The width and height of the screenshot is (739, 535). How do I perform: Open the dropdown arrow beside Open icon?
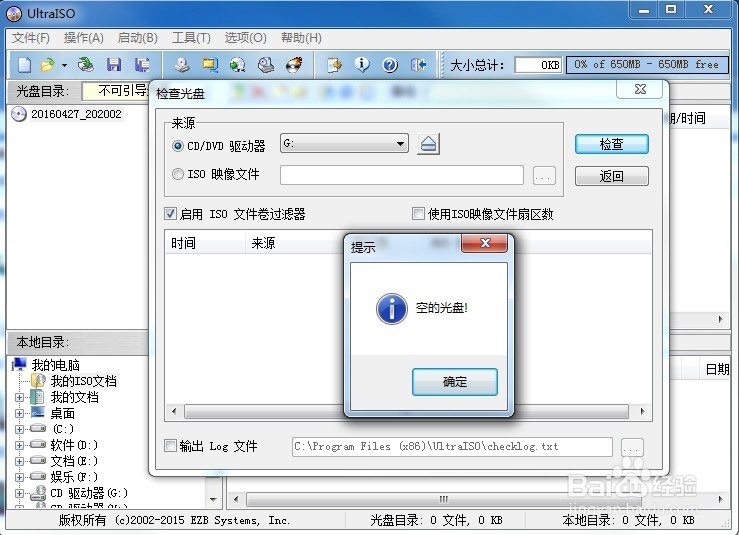pos(64,65)
